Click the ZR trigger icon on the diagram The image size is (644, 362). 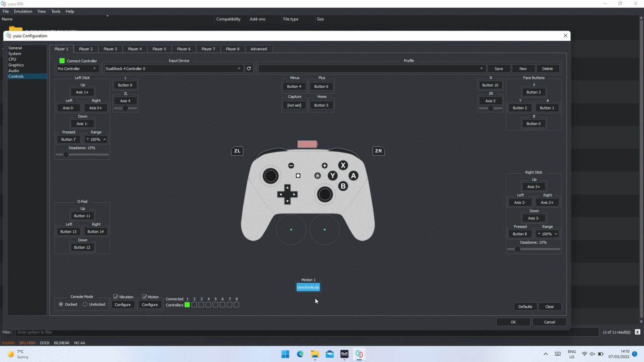[378, 151]
